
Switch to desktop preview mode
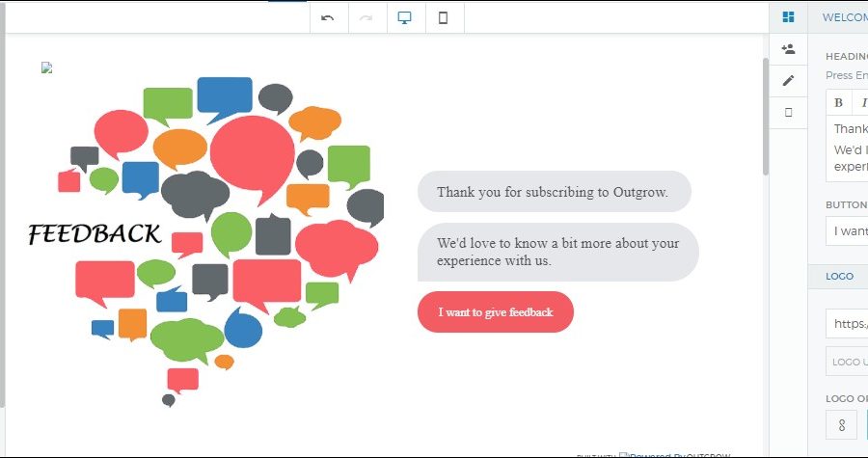coord(405,17)
